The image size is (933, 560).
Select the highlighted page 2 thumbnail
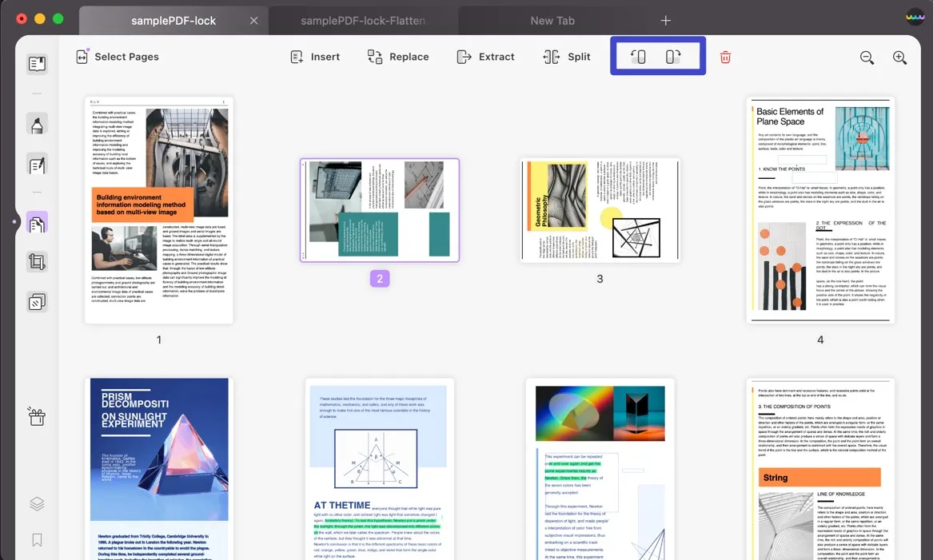pyautogui.click(x=380, y=210)
